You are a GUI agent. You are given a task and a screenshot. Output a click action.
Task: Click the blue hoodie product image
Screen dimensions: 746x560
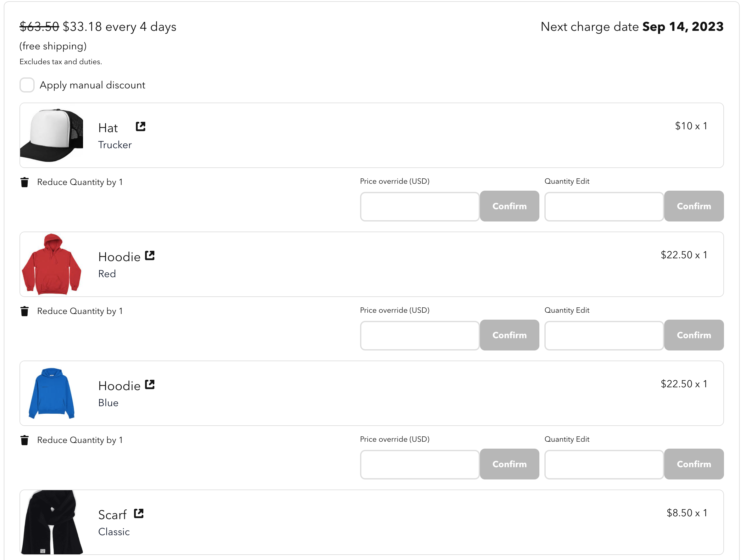coord(52,393)
